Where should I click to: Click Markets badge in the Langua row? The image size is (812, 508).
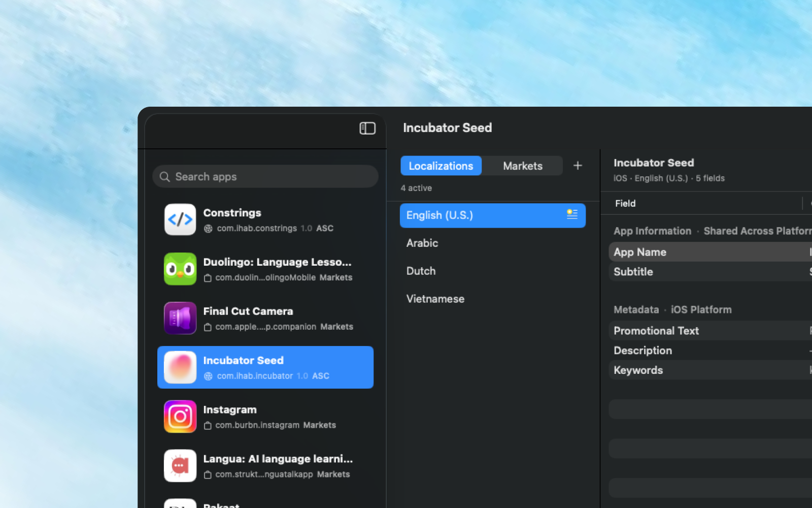(333, 475)
